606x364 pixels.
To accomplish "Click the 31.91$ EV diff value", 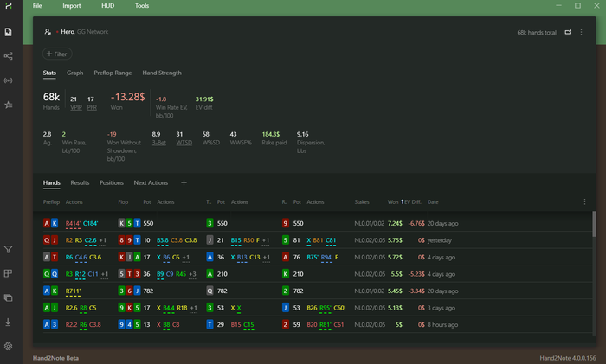I will coord(204,99).
